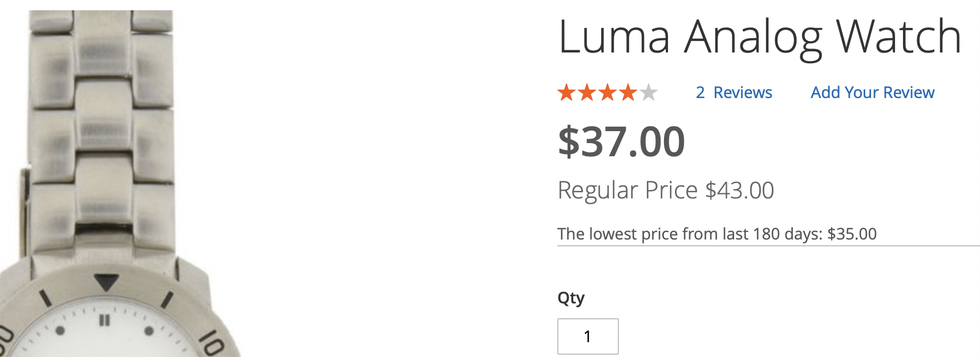Click the "Luma Analog Watch" product title

coord(759,36)
